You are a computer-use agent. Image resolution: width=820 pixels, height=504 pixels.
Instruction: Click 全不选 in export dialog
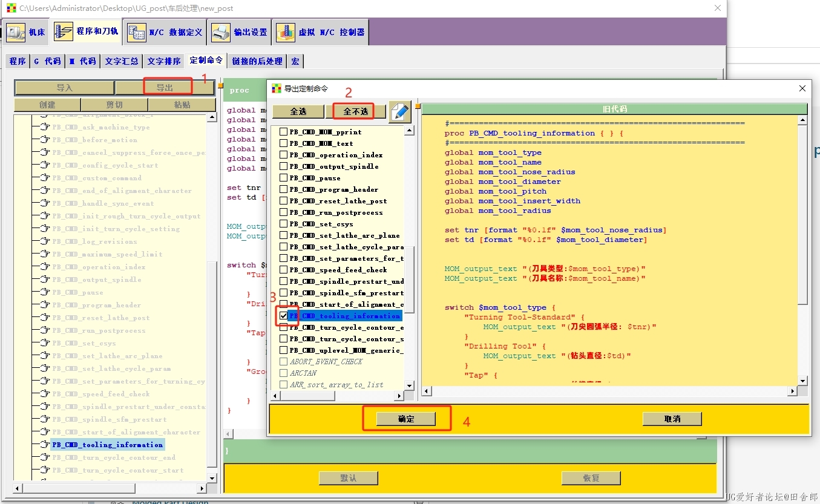click(355, 111)
